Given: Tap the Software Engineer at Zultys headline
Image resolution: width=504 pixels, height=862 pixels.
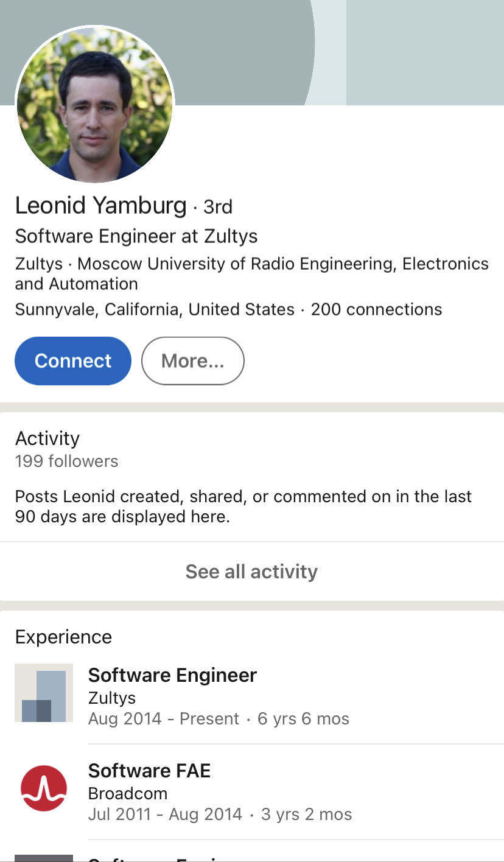Looking at the screenshot, I should click(x=136, y=236).
